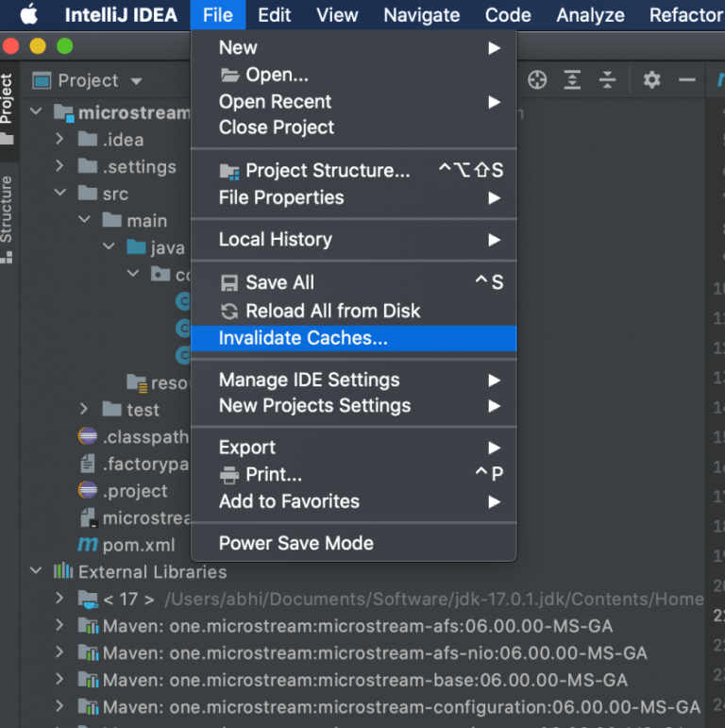Collapse the java source folder
The height and width of the screenshot is (728, 725).
tap(109, 245)
